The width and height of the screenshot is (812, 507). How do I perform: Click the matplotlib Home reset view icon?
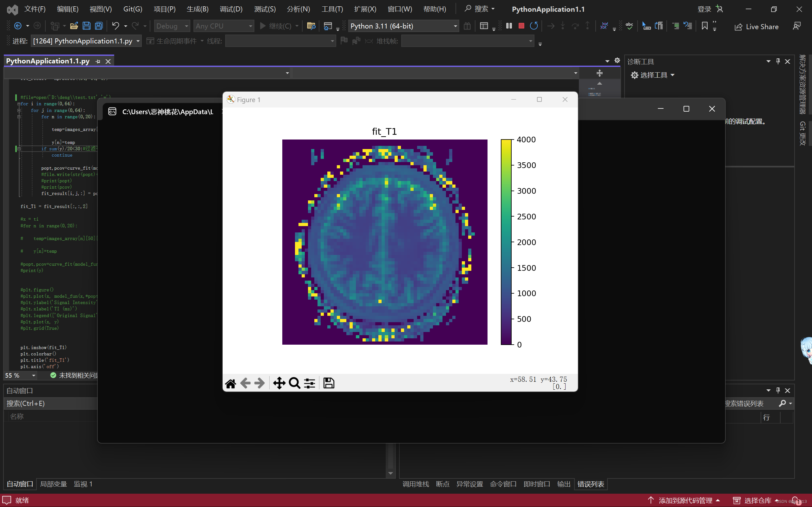[230, 383]
